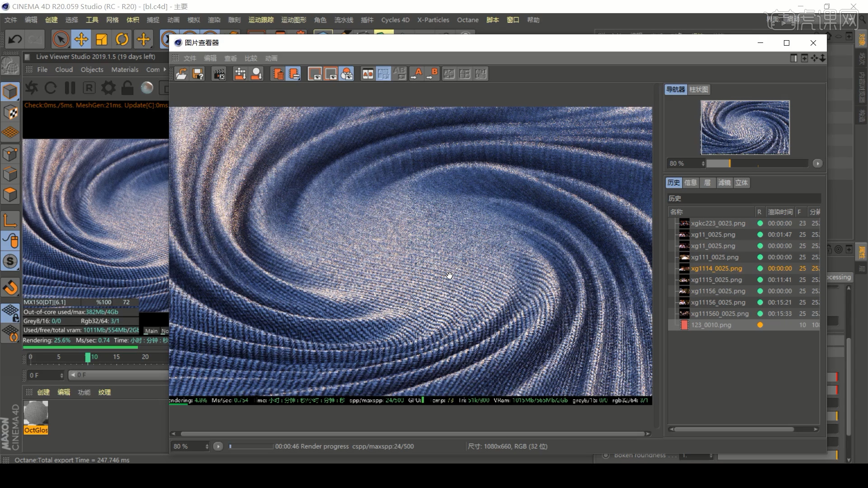The height and width of the screenshot is (488, 868).
Task: Switch to the 柱状图 tab
Action: tap(699, 89)
